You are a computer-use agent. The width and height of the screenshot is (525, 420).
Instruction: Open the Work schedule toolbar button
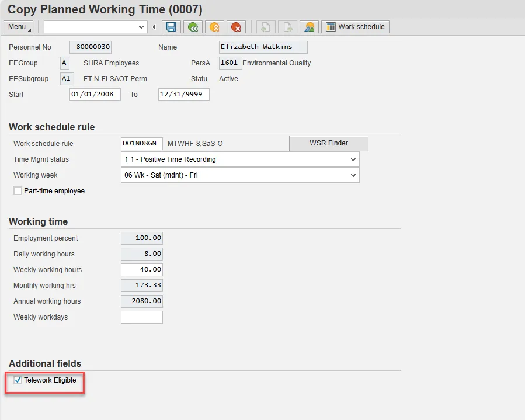[x=355, y=27]
